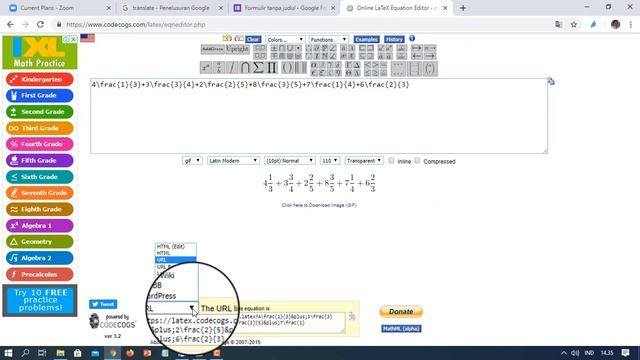
Task: Click the History button
Action: (x=394, y=40)
